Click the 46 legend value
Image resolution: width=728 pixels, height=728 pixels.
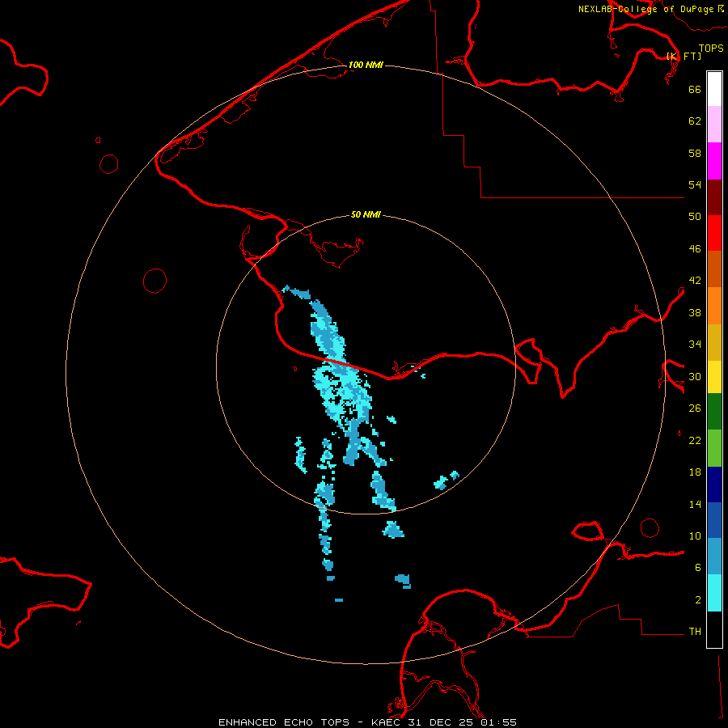[695, 249]
